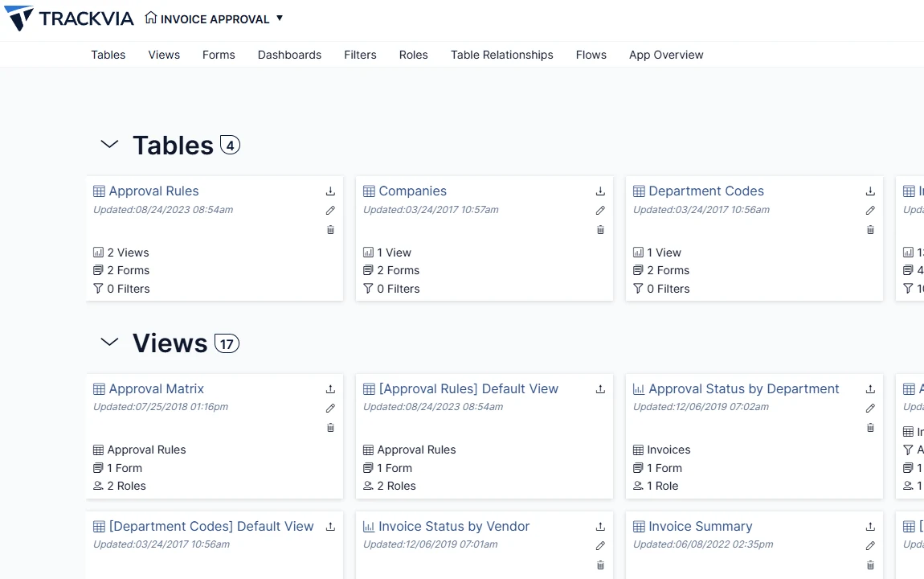
Task: Click upload icon on Approval Status by Department
Action: click(870, 389)
